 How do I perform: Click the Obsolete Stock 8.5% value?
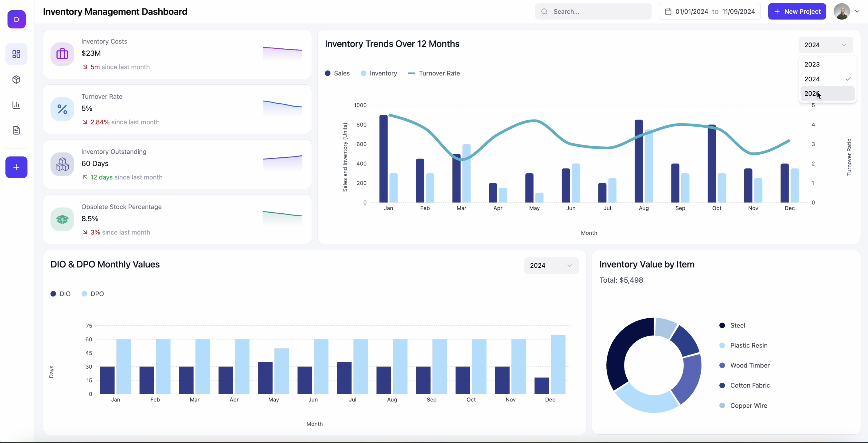coord(90,219)
